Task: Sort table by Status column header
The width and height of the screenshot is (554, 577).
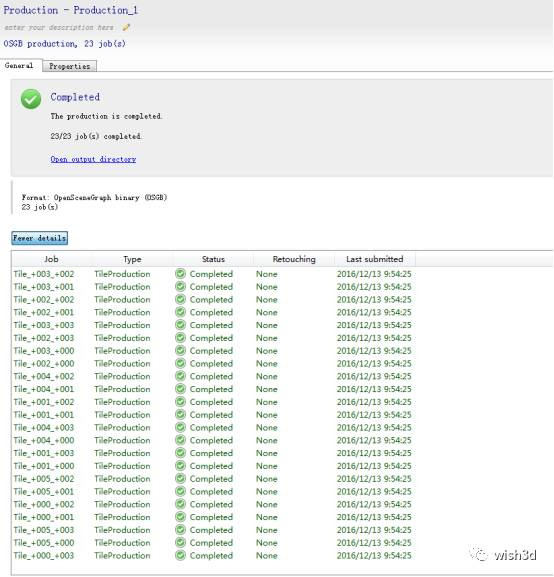Action: click(x=213, y=259)
